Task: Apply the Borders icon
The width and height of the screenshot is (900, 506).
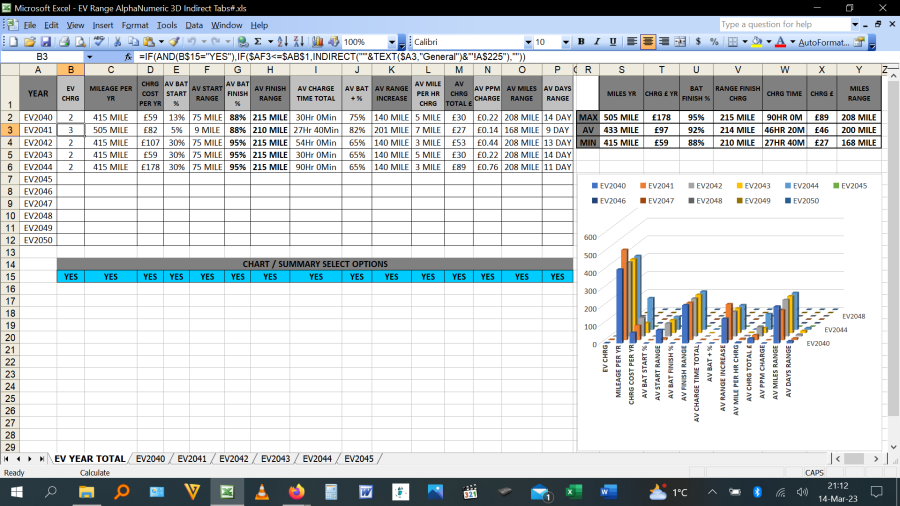Action: (733, 42)
